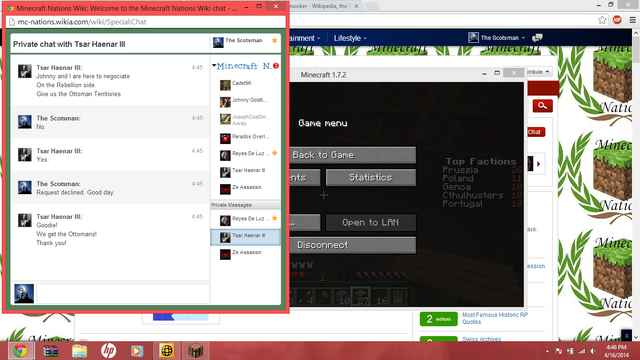Open the network signal icon in the tray
This screenshot has width=640, height=360.
582,351
